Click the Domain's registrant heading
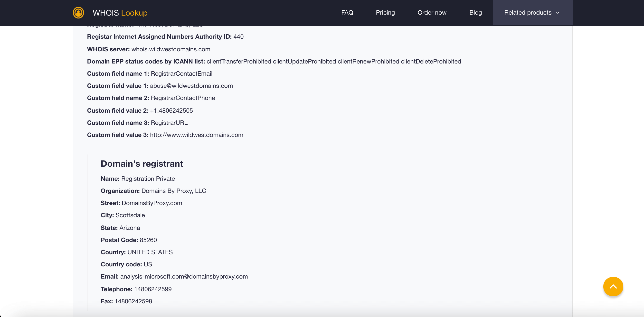The width and height of the screenshot is (644, 317). [142, 164]
